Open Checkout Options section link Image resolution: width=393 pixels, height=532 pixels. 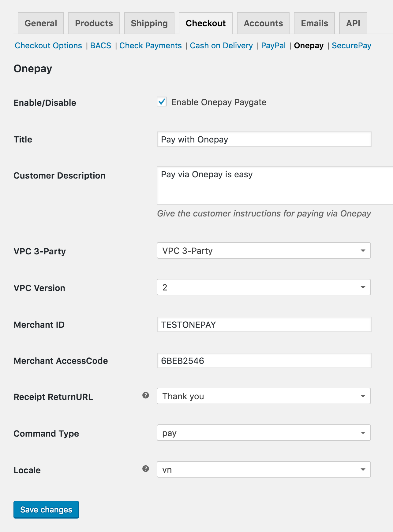click(48, 46)
